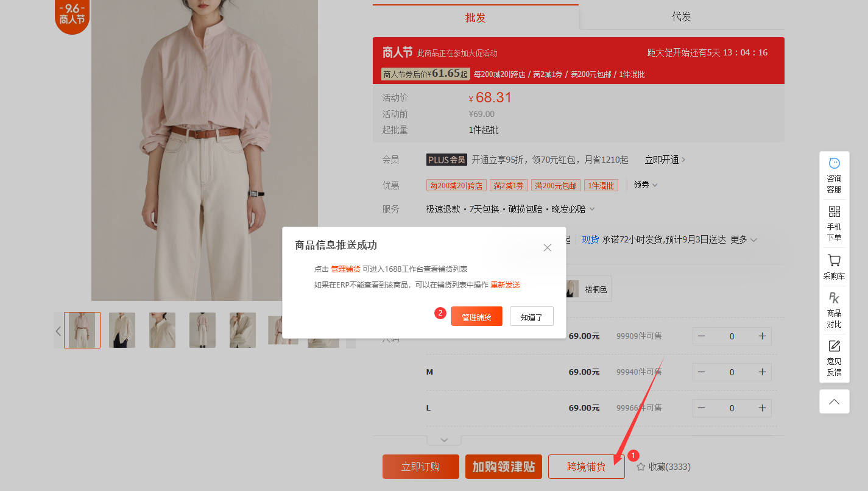Expand the 服务 guarantees chevron
The image size is (868, 491).
tap(591, 209)
